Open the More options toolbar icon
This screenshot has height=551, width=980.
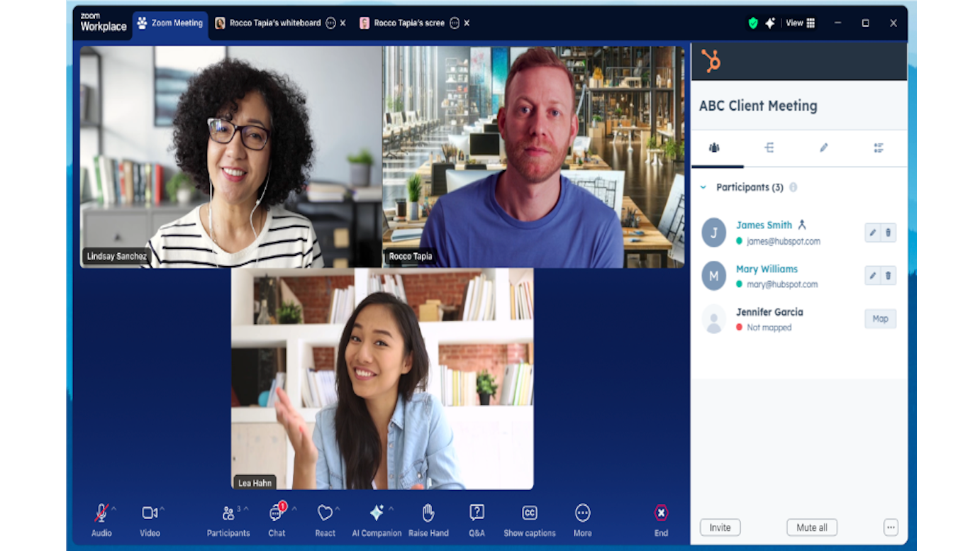click(582, 513)
